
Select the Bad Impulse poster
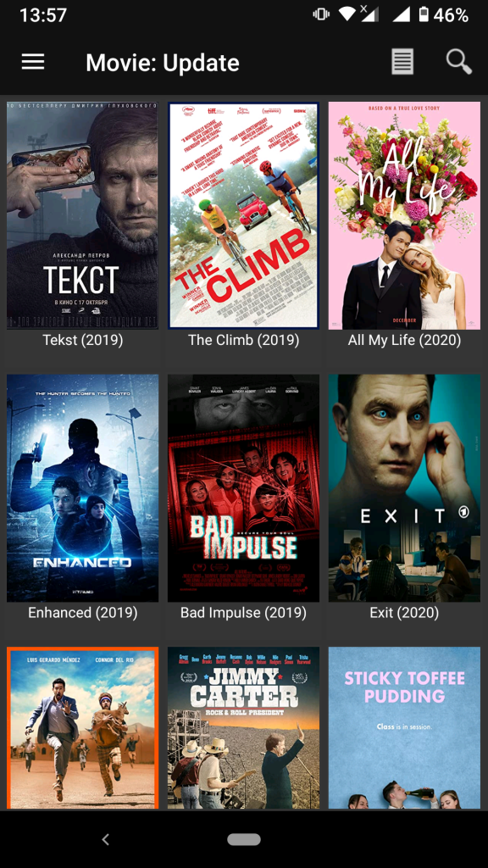(243, 488)
